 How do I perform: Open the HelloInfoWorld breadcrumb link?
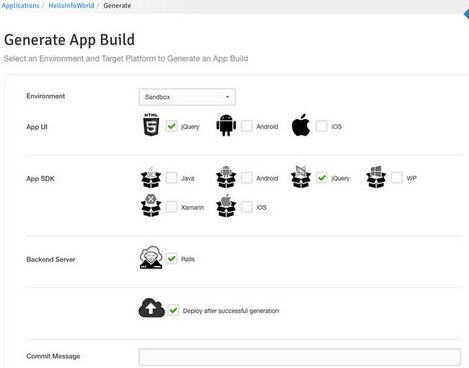point(71,6)
